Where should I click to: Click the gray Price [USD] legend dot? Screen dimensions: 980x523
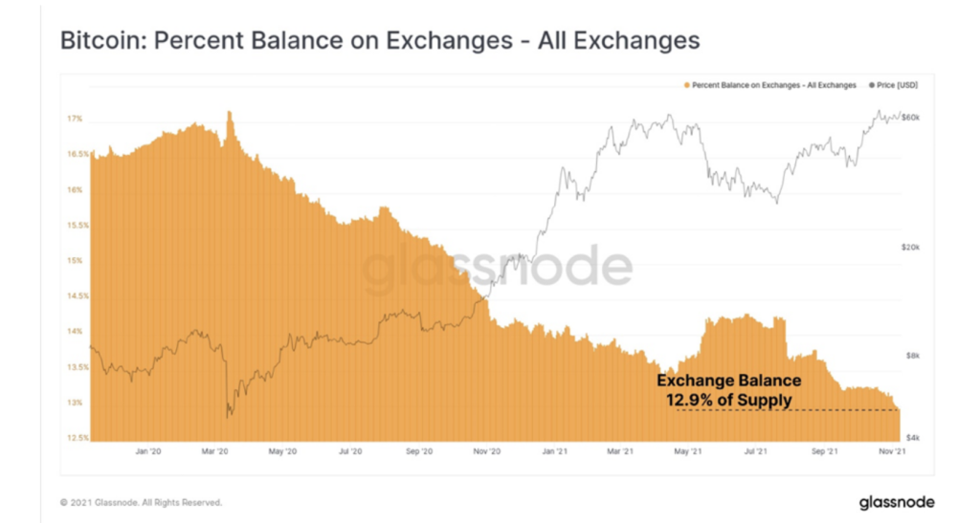point(870,85)
